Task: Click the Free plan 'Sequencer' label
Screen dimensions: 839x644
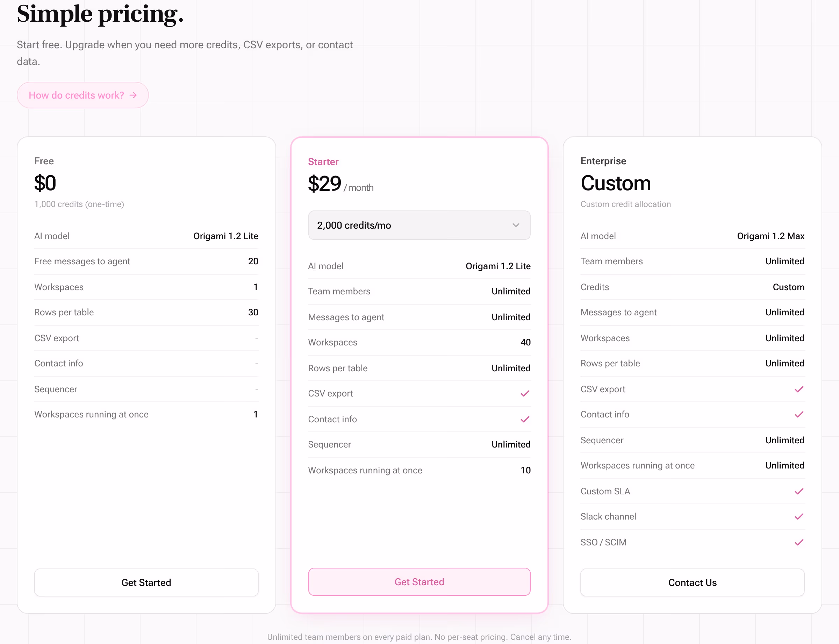Action: tap(56, 389)
